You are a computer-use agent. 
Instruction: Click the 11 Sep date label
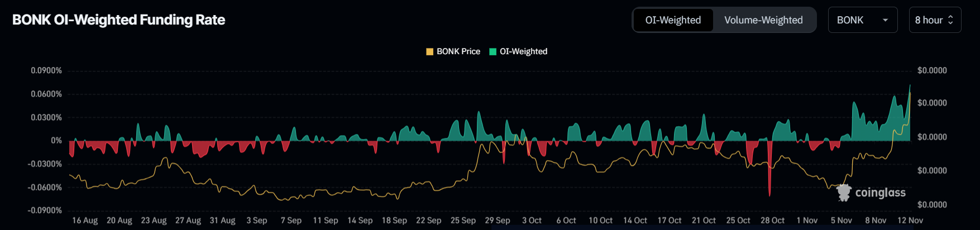pos(326,221)
